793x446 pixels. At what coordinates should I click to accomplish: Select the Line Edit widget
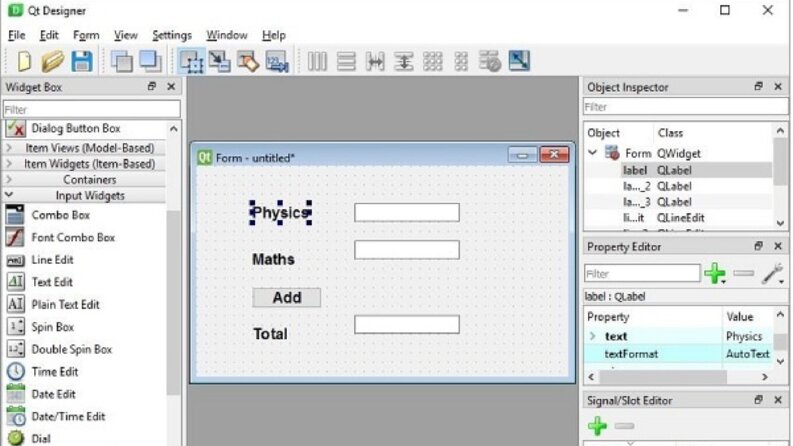[39, 260]
